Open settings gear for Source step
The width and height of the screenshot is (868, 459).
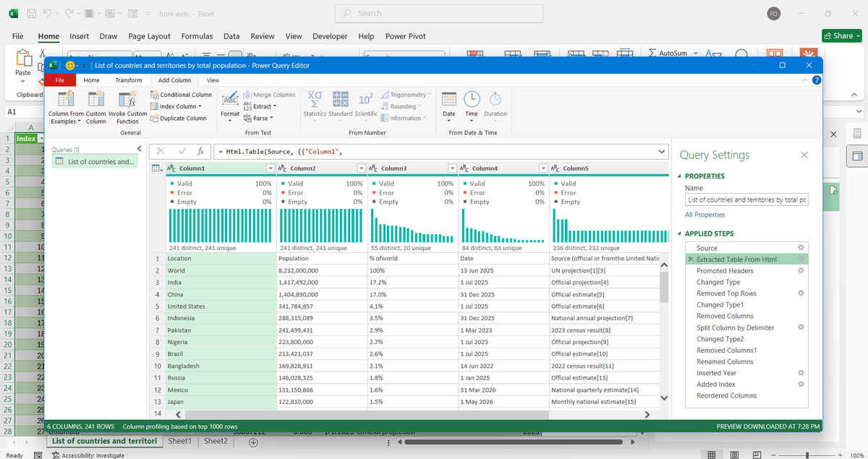click(801, 248)
